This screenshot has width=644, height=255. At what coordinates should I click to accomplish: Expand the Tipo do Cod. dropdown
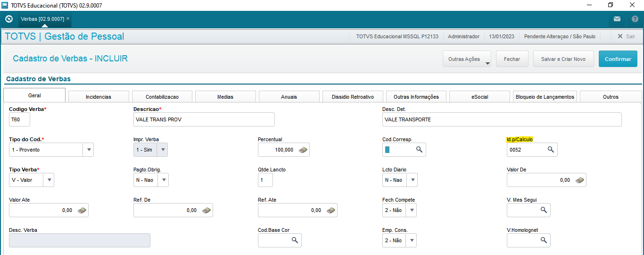pos(88,150)
